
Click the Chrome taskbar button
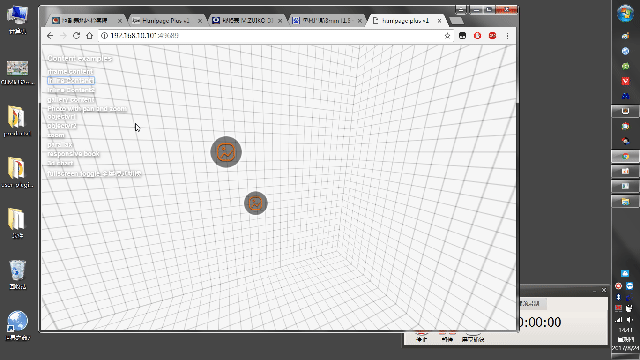pyautogui.click(x=625, y=156)
